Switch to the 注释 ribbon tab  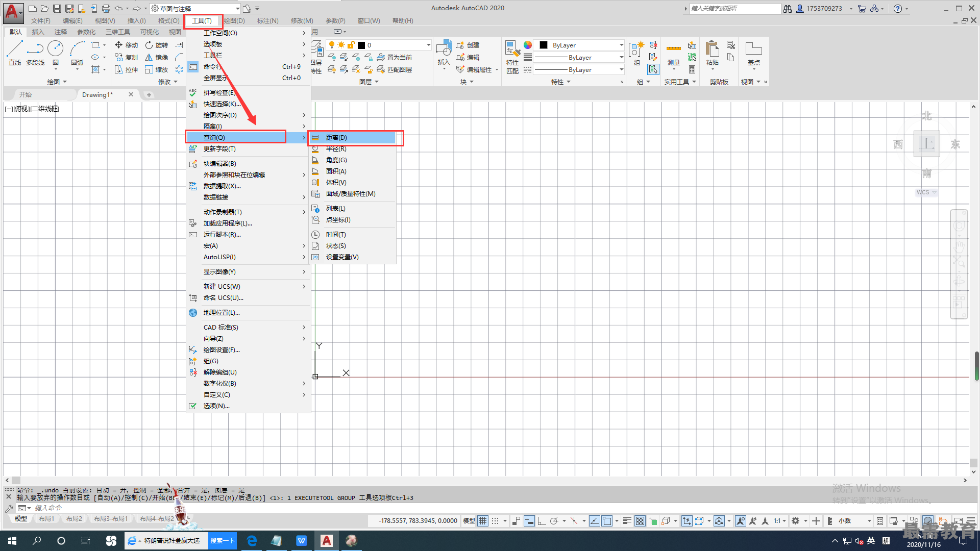(61, 32)
